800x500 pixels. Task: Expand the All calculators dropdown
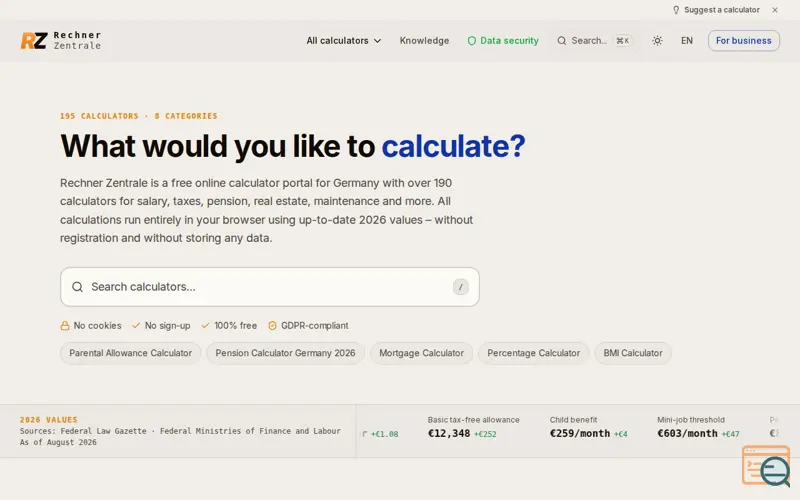pyautogui.click(x=343, y=40)
